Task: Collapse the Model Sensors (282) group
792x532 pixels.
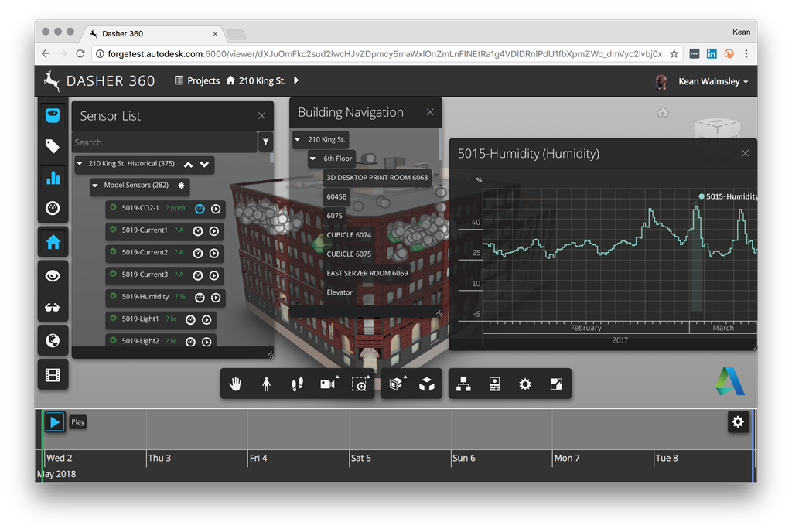Action: 95,186
